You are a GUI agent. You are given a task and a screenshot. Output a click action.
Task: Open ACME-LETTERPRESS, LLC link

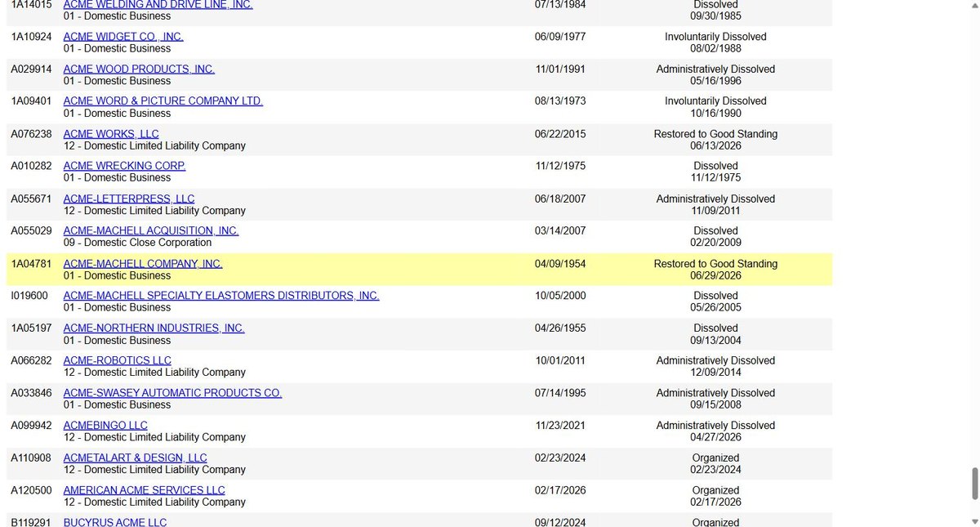tap(129, 199)
